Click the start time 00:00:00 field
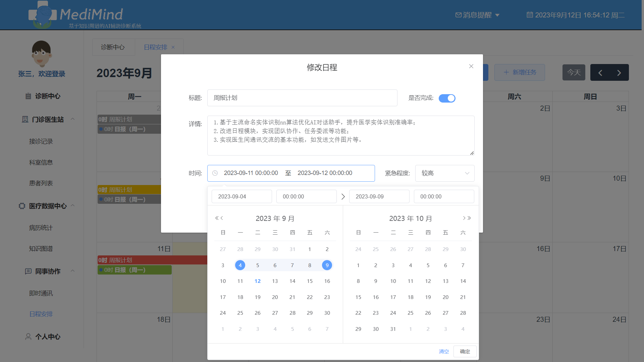Screen dimensions: 644x362 click(x=307, y=196)
